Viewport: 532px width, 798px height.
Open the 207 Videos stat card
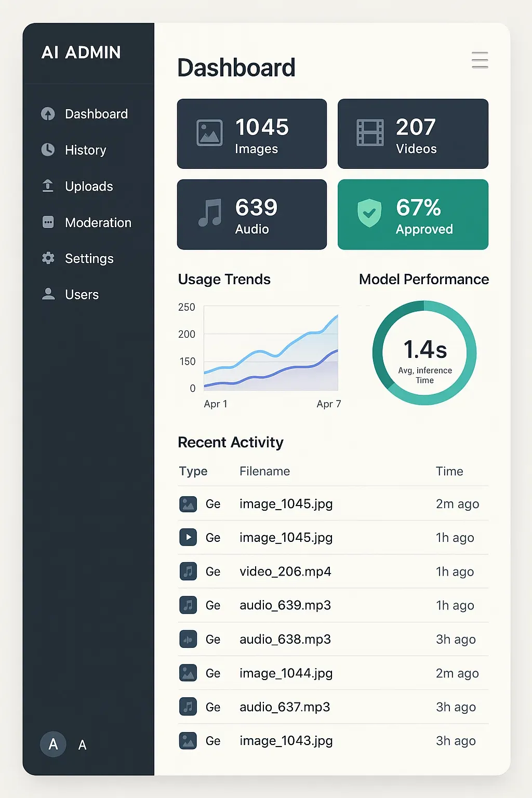(x=413, y=134)
